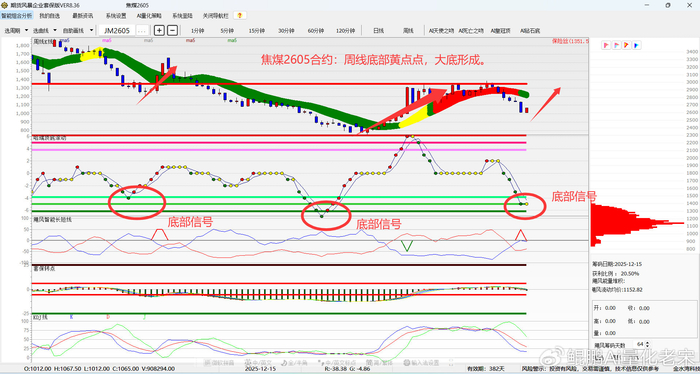Click the zoom-out minus button
The image size is (700, 374).
[x=172, y=30]
